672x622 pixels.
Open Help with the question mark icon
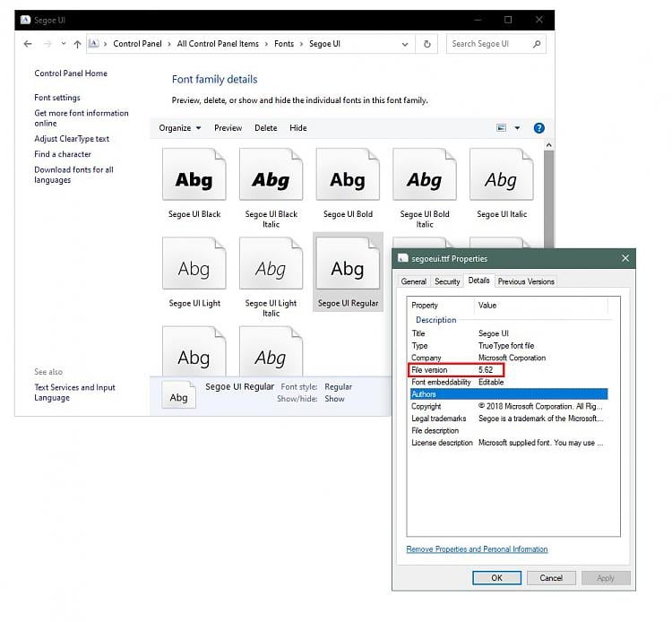pos(538,128)
